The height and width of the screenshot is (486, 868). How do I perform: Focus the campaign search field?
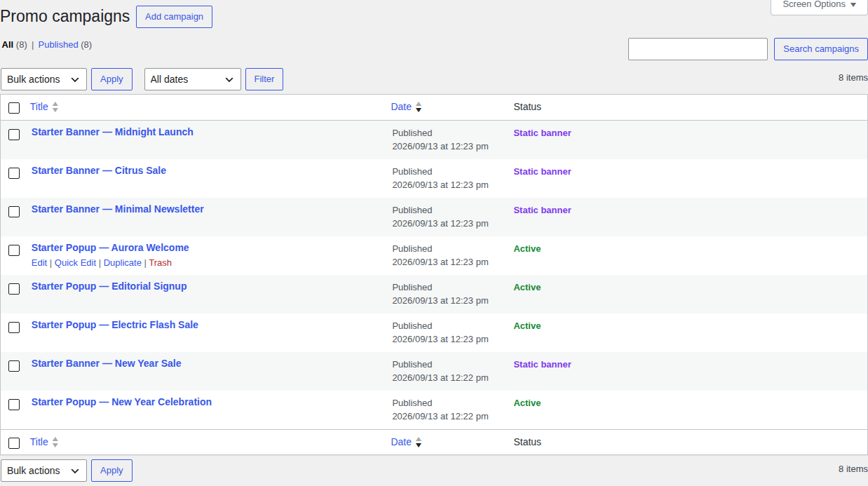[x=698, y=49]
